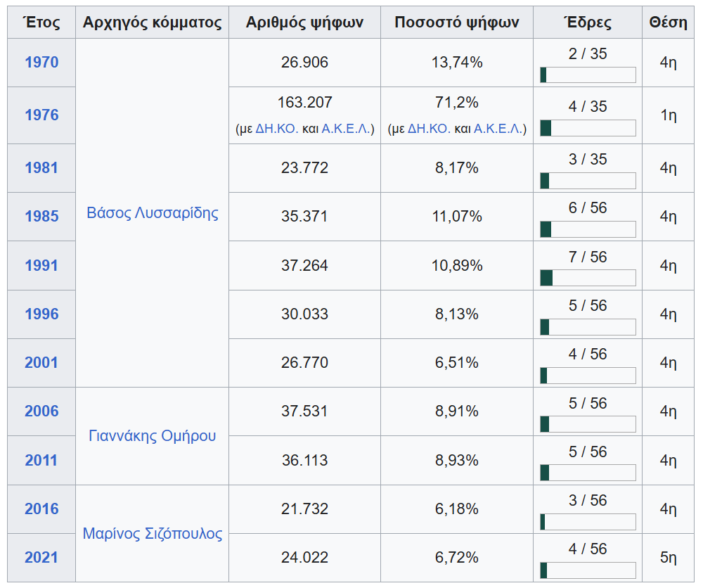This screenshot has height=588, width=703.
Task: Follow the 2006 year link
Action: tap(41, 411)
